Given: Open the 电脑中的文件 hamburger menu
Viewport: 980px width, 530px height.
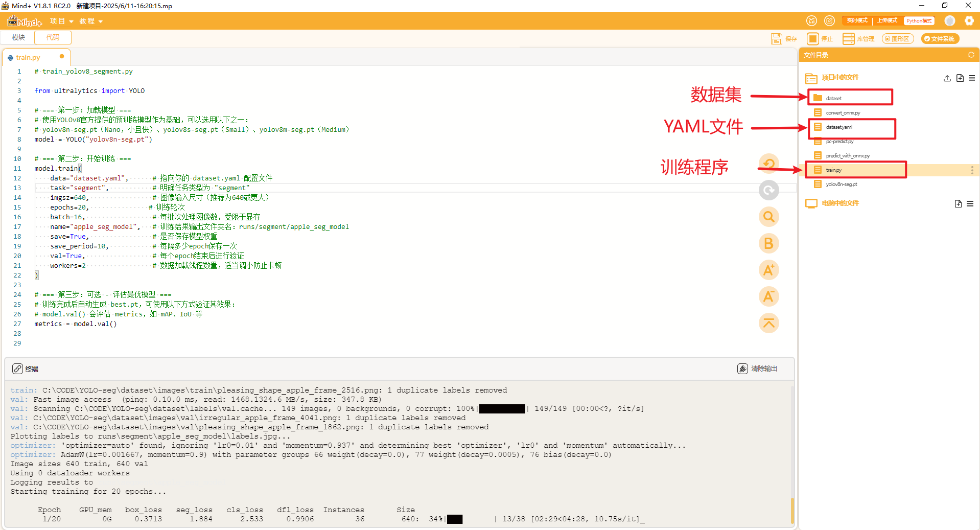Looking at the screenshot, I should pos(970,203).
